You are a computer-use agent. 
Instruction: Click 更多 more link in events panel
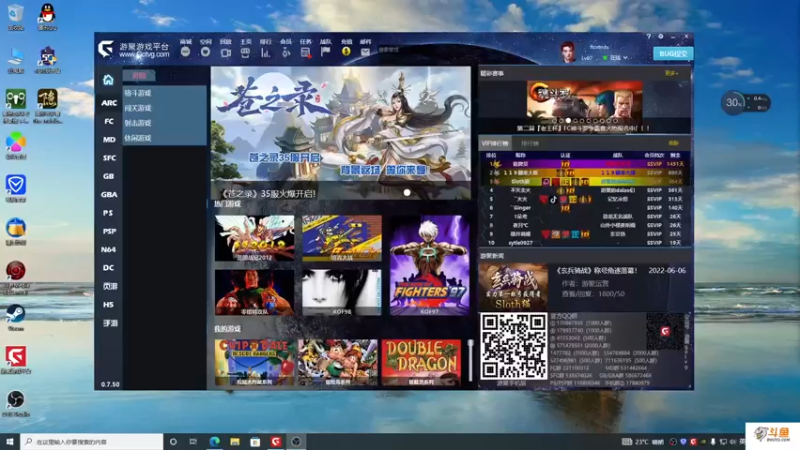click(x=671, y=73)
